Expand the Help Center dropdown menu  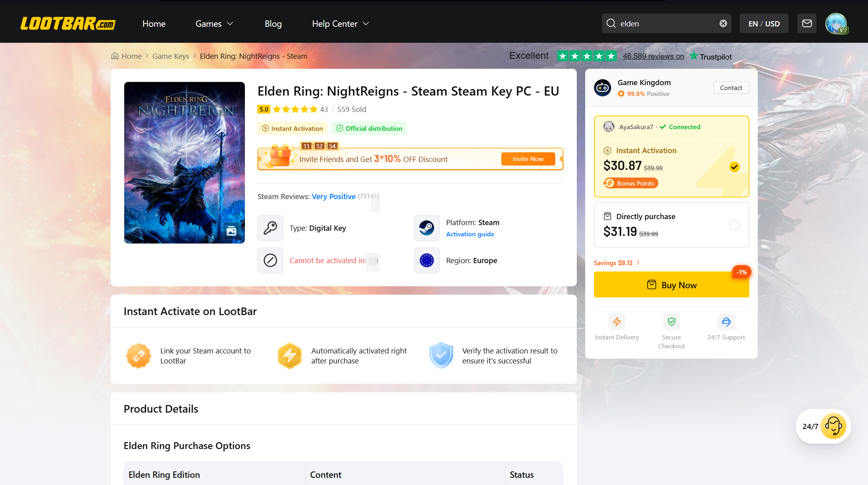(341, 24)
